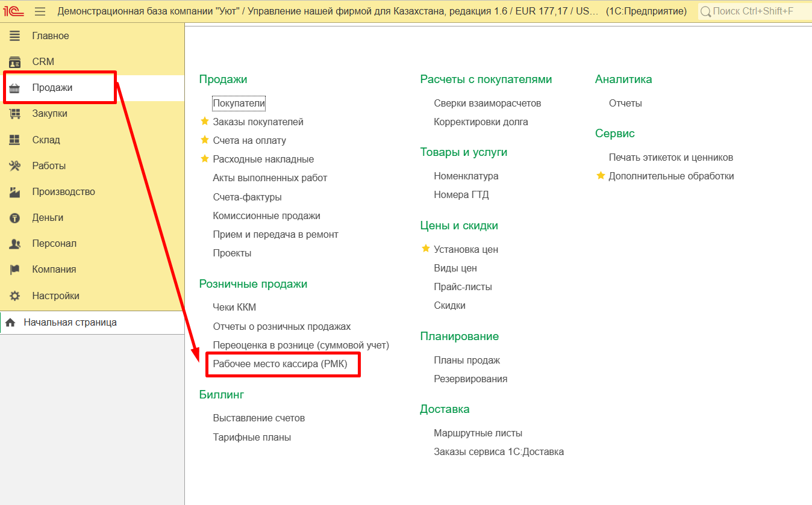
Task: Click the Работы tools icon
Action: pos(14,166)
